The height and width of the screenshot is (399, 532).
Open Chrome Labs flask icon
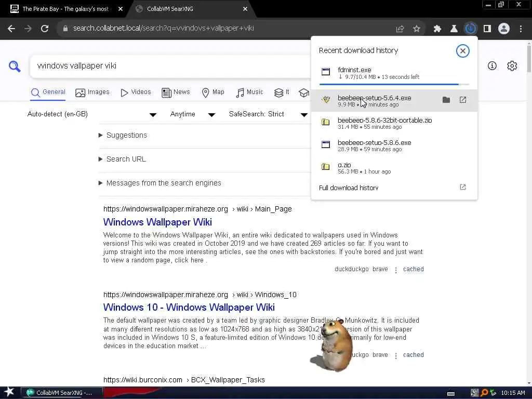[x=454, y=29]
